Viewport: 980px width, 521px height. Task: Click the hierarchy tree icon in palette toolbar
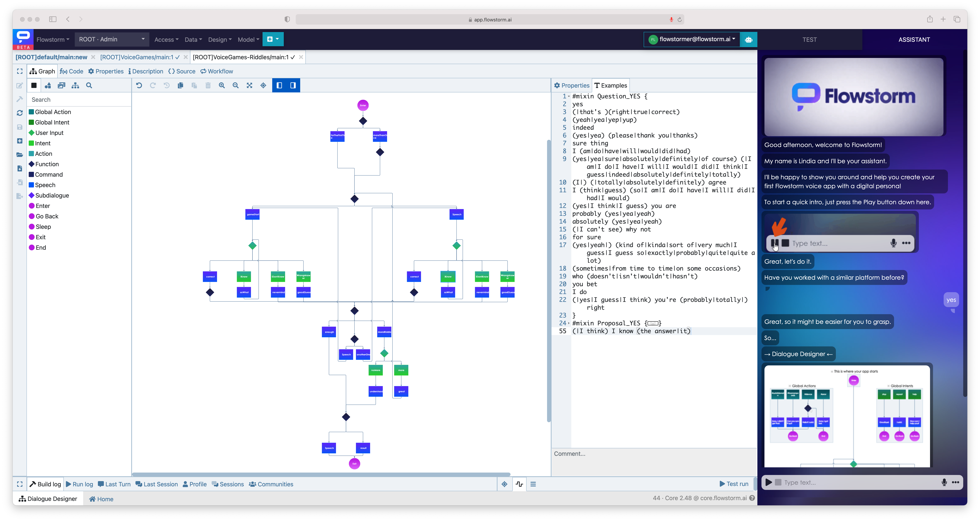(x=75, y=86)
